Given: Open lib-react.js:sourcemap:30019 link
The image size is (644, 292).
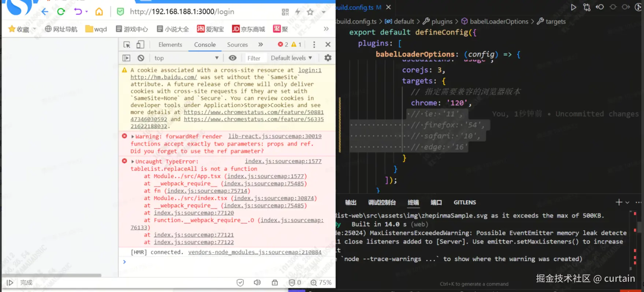Looking at the screenshot, I should [275, 136].
